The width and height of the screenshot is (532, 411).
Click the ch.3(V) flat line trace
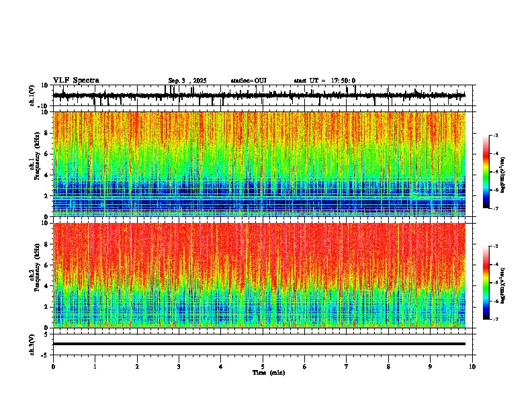(x=259, y=344)
